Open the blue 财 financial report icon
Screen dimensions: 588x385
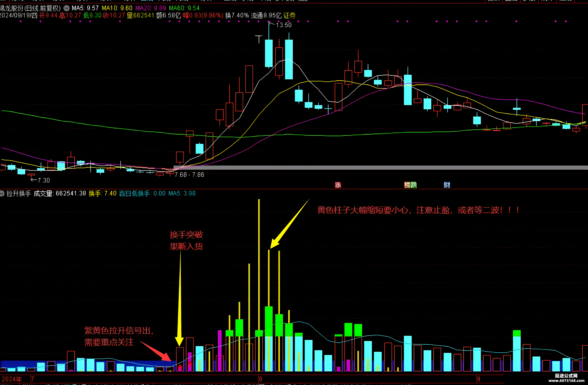point(447,185)
